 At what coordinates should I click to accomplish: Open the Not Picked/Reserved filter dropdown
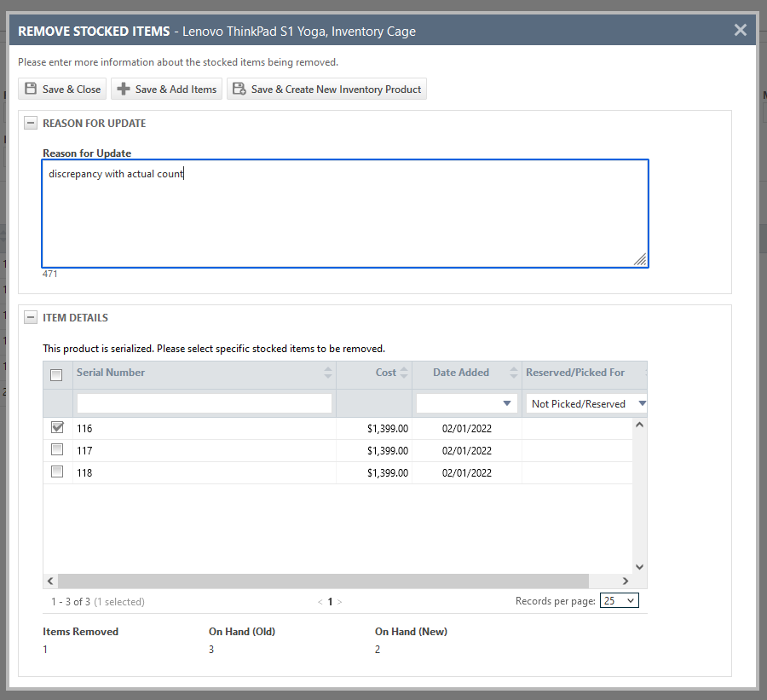tap(643, 403)
